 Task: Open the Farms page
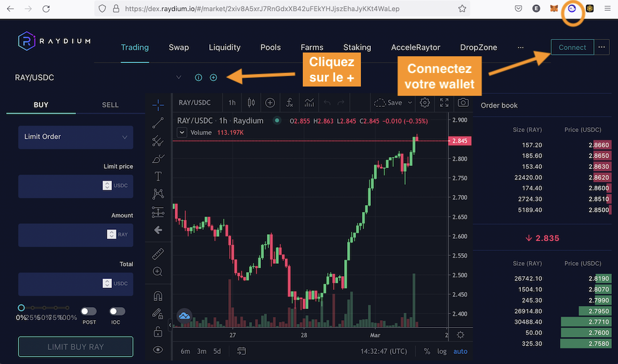312,47
